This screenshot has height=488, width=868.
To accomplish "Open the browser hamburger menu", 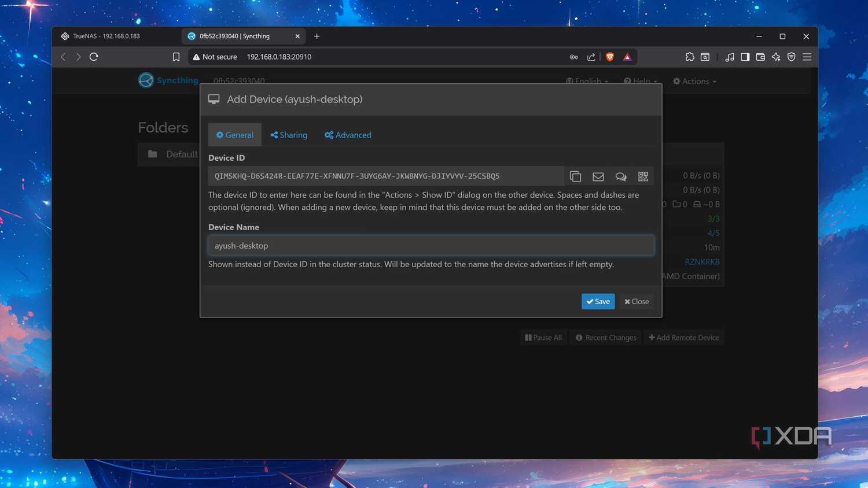I will (807, 57).
